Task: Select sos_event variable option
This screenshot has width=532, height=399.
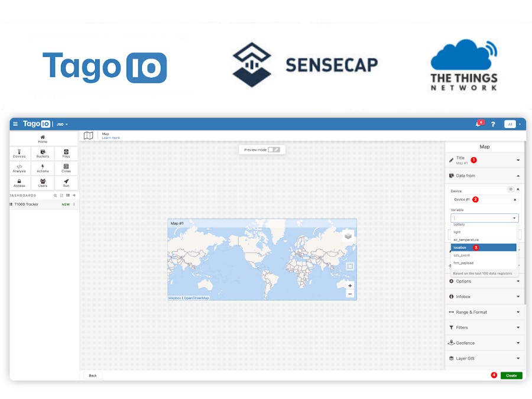Action: coord(484,255)
